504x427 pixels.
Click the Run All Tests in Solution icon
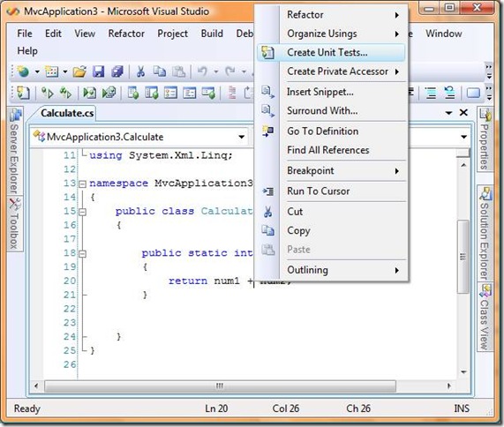click(x=65, y=94)
